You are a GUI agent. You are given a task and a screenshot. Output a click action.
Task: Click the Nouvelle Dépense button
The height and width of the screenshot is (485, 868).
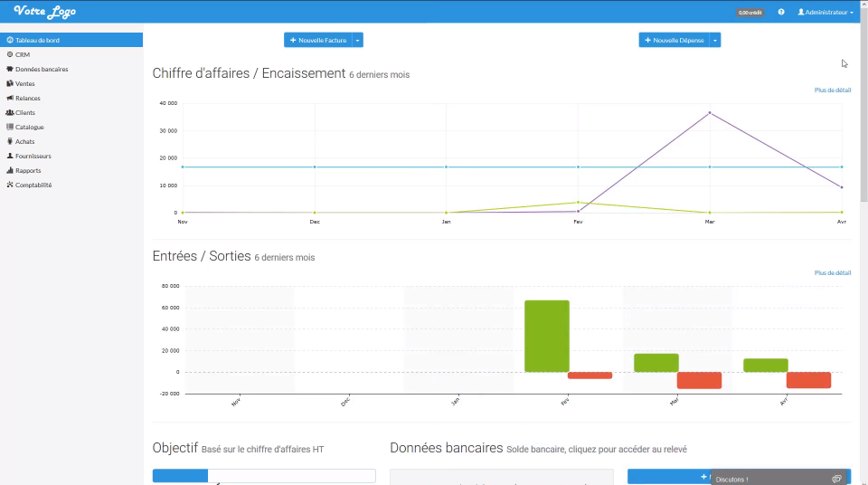pos(675,40)
